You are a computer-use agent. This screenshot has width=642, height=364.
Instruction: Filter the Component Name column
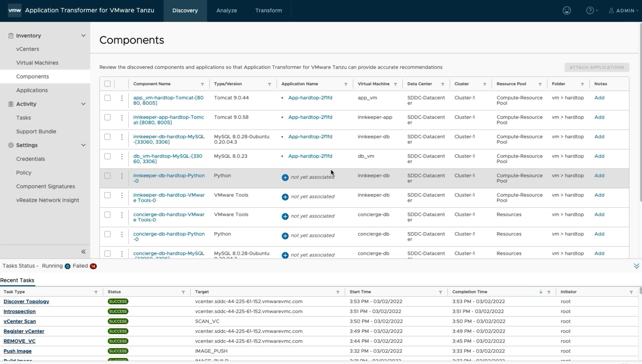pyautogui.click(x=202, y=84)
